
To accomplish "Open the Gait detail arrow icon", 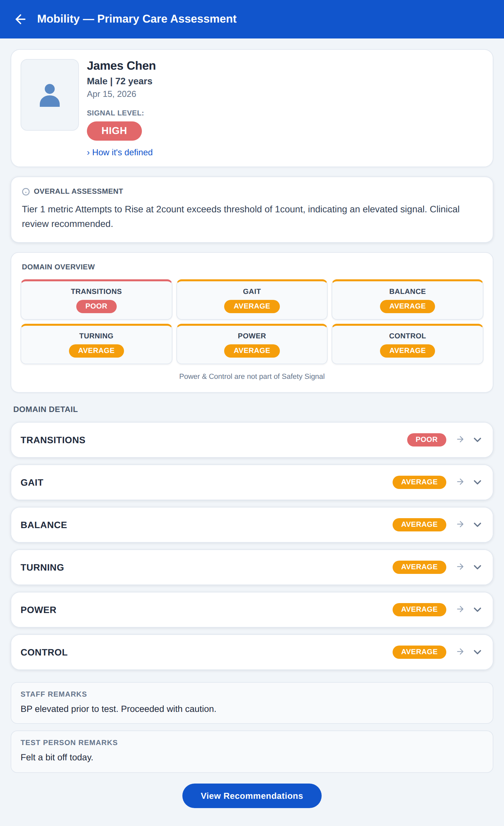I will 460,482.
